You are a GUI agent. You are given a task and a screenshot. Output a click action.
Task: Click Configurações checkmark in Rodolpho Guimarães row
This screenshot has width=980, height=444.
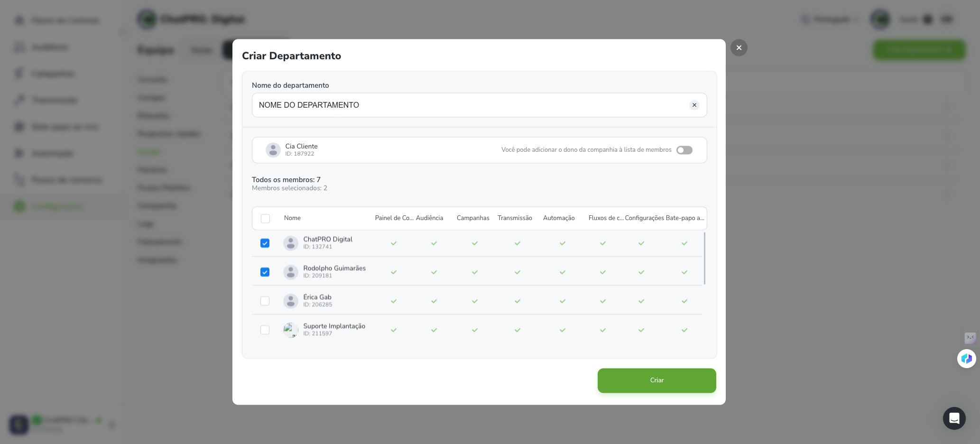[641, 272]
